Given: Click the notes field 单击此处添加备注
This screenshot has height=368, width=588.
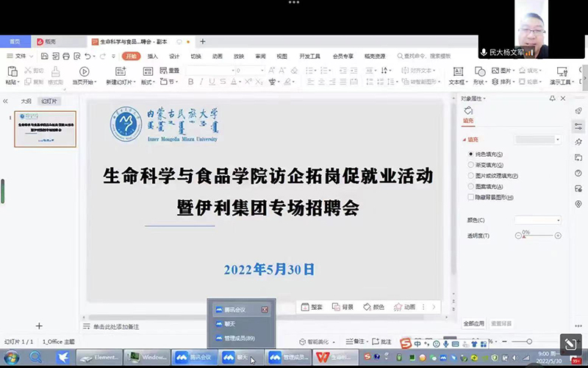Looking at the screenshot, I should 116,327.
